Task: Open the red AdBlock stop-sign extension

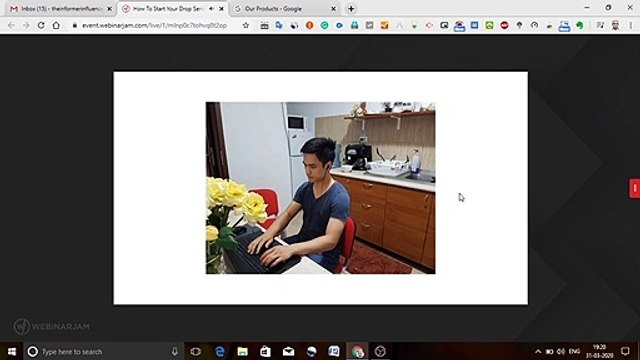Action: [x=504, y=25]
